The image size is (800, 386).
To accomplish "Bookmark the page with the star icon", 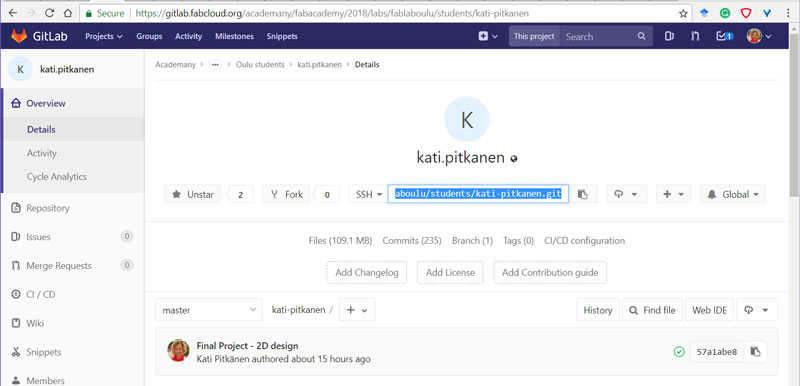I will click(x=683, y=14).
